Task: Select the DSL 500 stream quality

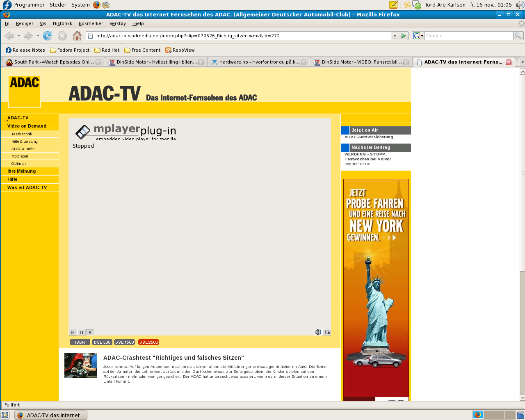Action: coord(102,342)
